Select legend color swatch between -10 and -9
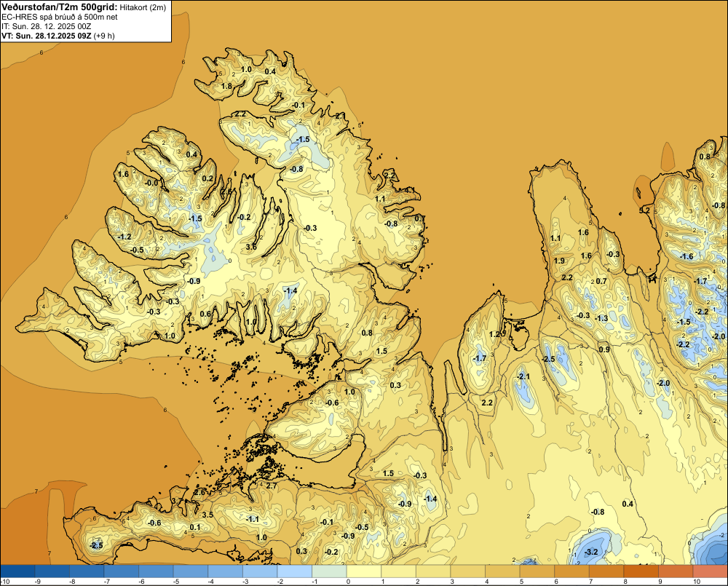 pos(17,571)
